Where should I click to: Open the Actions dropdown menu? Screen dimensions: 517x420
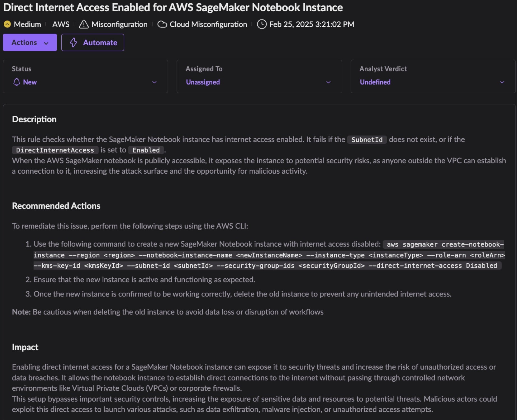coord(30,43)
